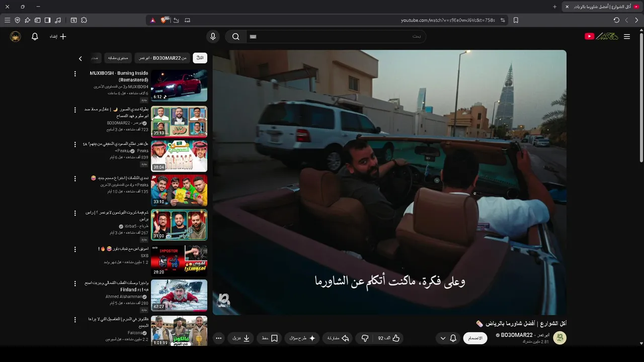The width and height of the screenshot is (644, 362).
Task: Select the 'من BO3OMAR22' filter chip
Action: tap(163, 58)
